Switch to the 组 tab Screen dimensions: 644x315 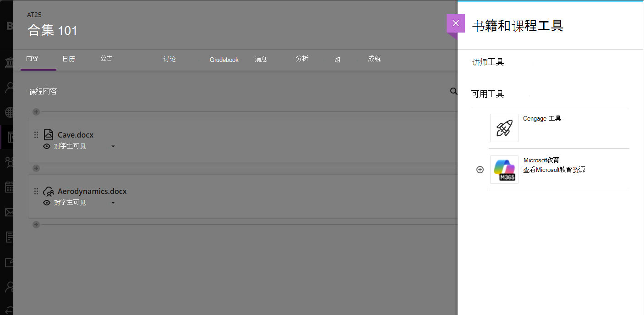pyautogui.click(x=338, y=60)
